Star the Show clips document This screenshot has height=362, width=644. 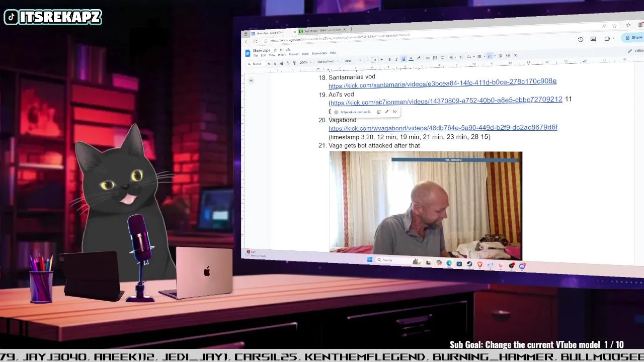pyautogui.click(x=275, y=50)
